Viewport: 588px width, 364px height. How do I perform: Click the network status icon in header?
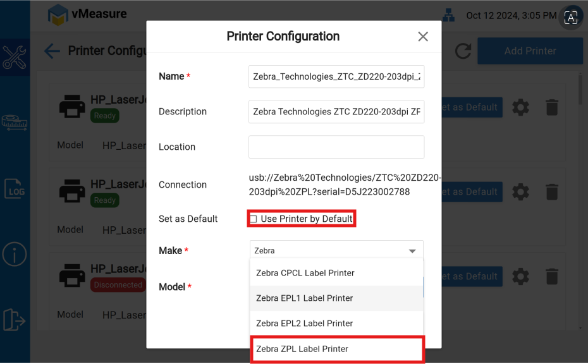coord(449,15)
